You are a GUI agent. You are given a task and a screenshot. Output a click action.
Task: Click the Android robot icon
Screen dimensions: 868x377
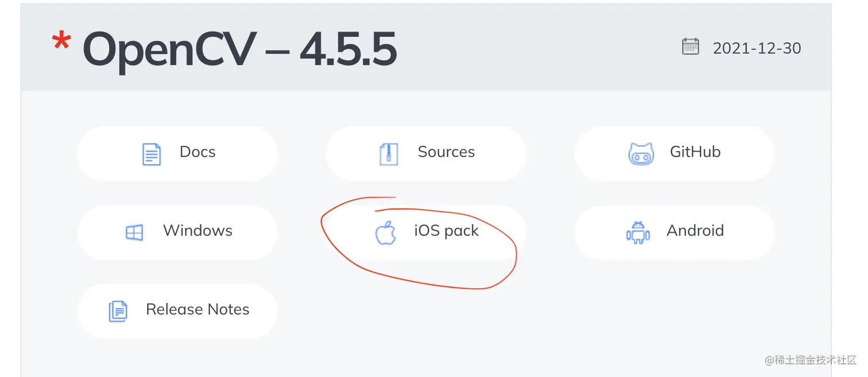coord(638,233)
